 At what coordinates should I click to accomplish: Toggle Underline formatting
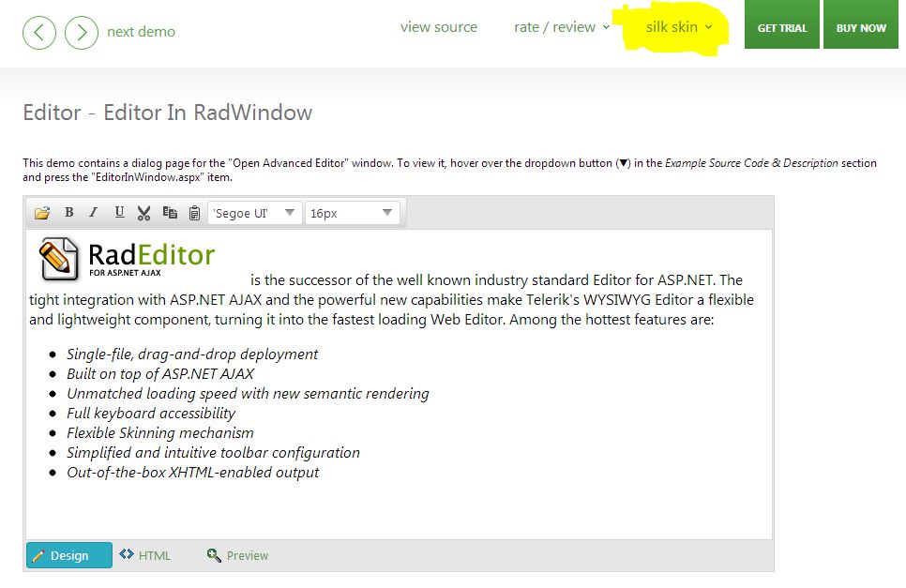coord(119,213)
